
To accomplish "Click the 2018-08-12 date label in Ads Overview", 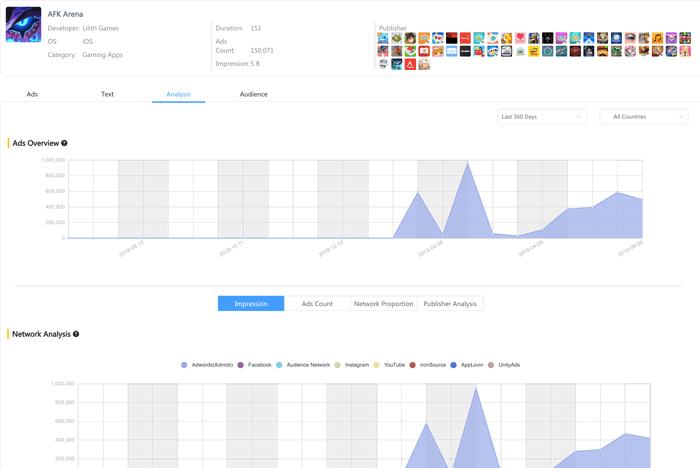I will click(131, 249).
